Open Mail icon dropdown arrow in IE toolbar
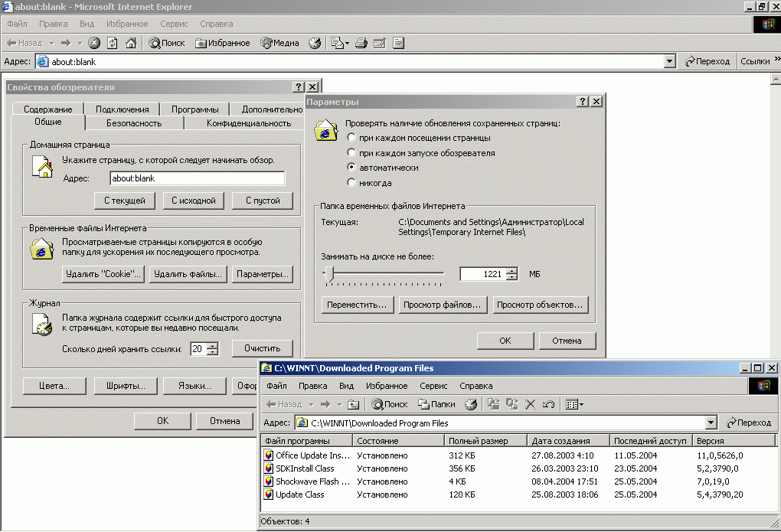Screen dimensions: 781x532 pyautogui.click(x=347, y=44)
